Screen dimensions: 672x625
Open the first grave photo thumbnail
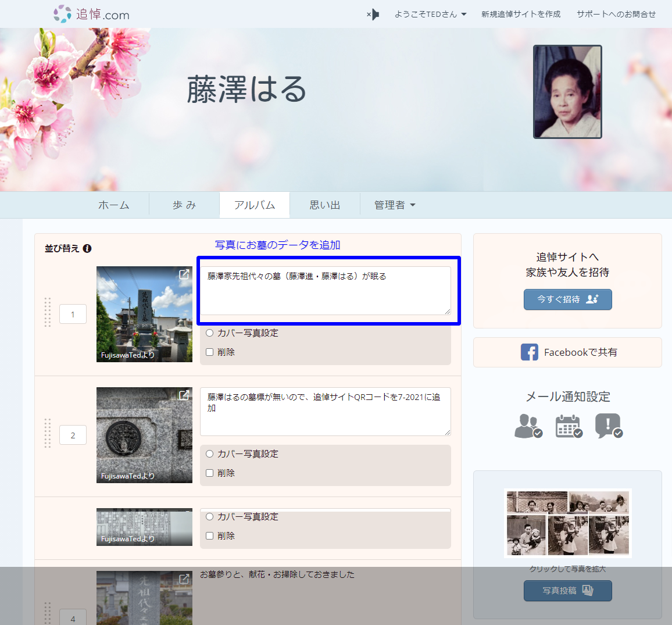144,314
